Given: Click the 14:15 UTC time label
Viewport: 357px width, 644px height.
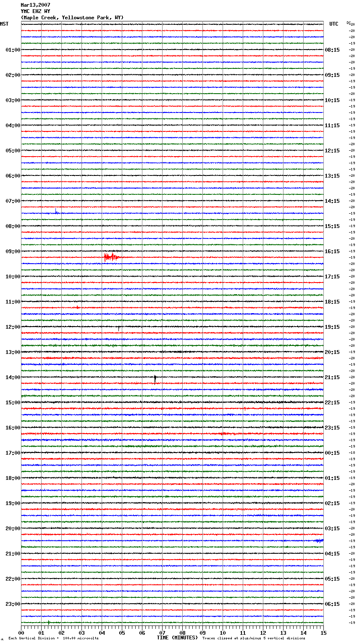Looking at the screenshot, I should 332,201.
